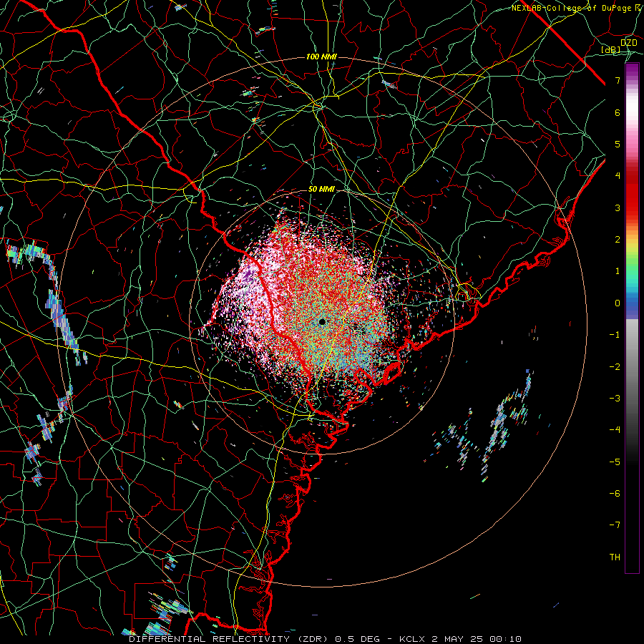Click the "-4" value on the color scale
This screenshot has height=644, width=644.
(x=615, y=430)
